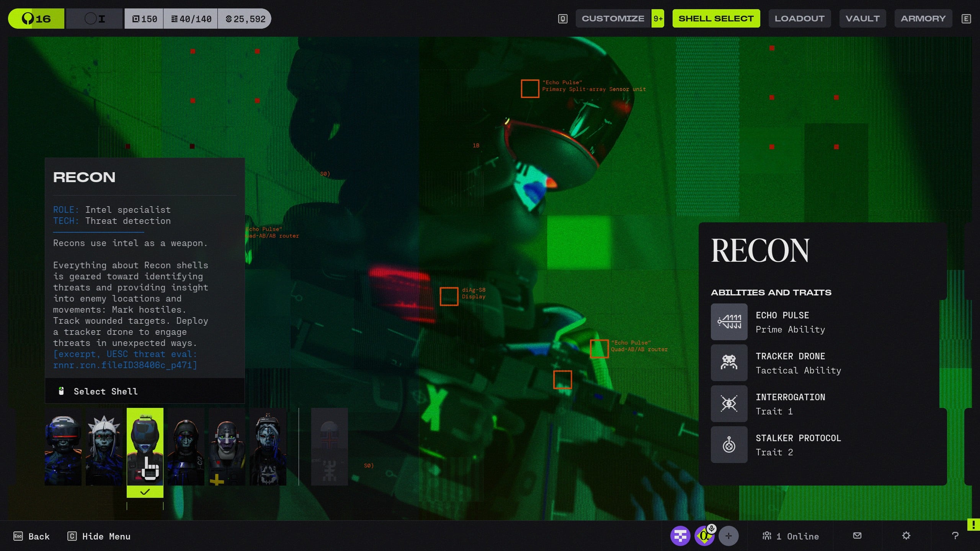Open the mail inbox icon
Screen dimensions: 980x551
click(x=857, y=536)
